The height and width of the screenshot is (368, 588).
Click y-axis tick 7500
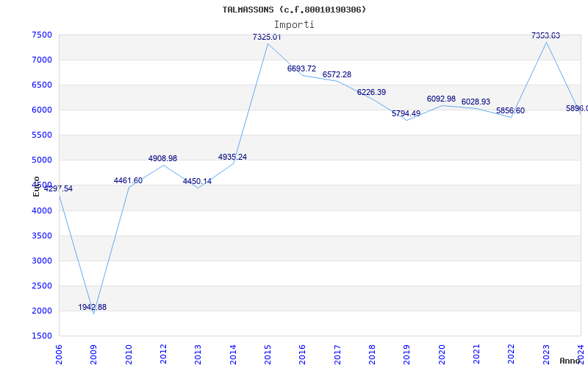[42, 35]
